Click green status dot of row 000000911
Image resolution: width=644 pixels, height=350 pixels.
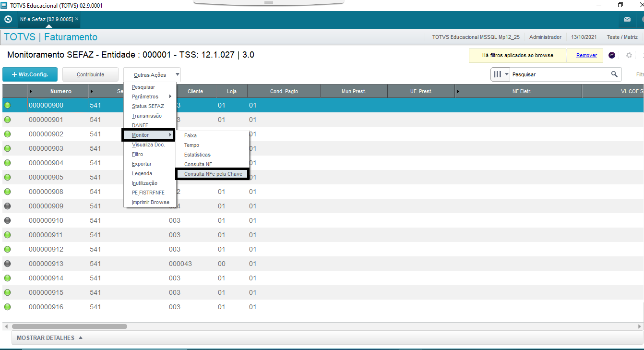(x=7, y=235)
